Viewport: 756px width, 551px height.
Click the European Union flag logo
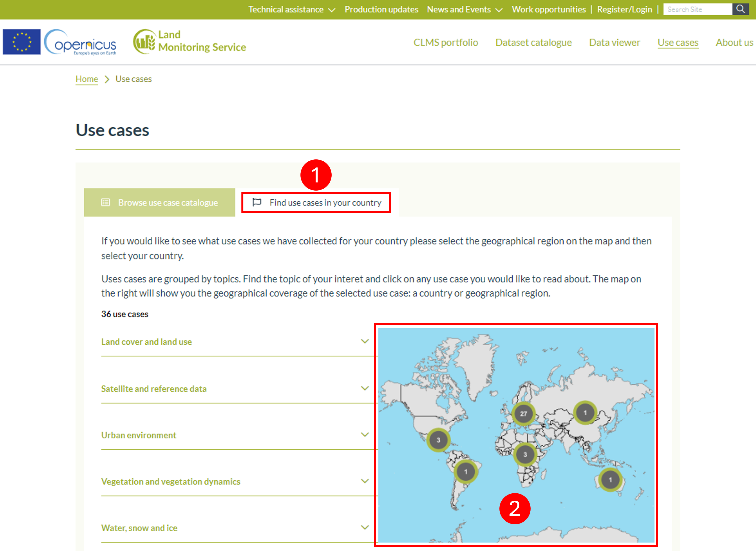pyautogui.click(x=22, y=42)
